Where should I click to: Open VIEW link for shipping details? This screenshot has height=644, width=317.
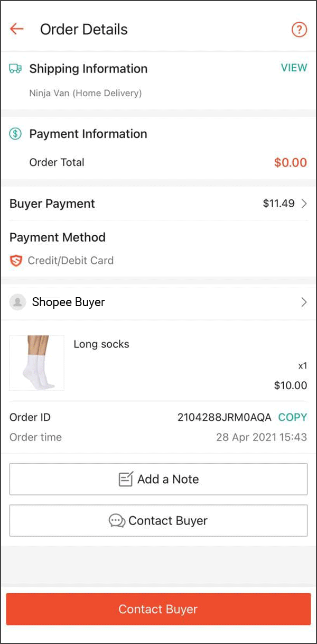click(x=294, y=68)
